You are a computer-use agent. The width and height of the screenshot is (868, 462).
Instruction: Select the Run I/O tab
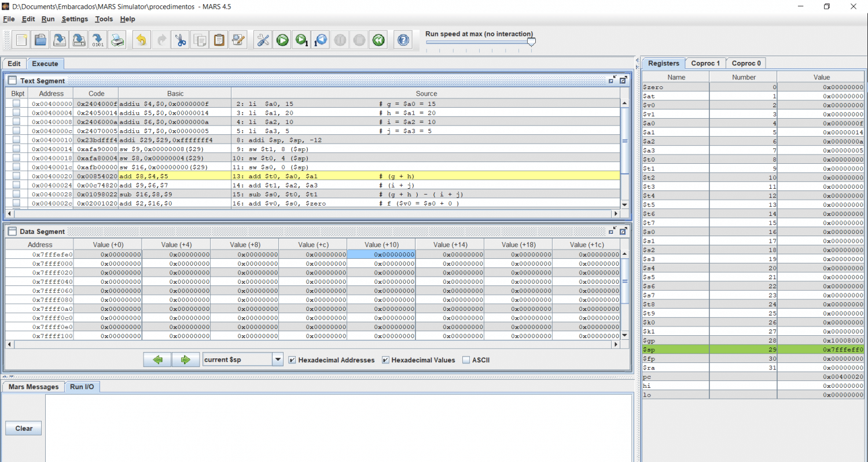(x=82, y=387)
